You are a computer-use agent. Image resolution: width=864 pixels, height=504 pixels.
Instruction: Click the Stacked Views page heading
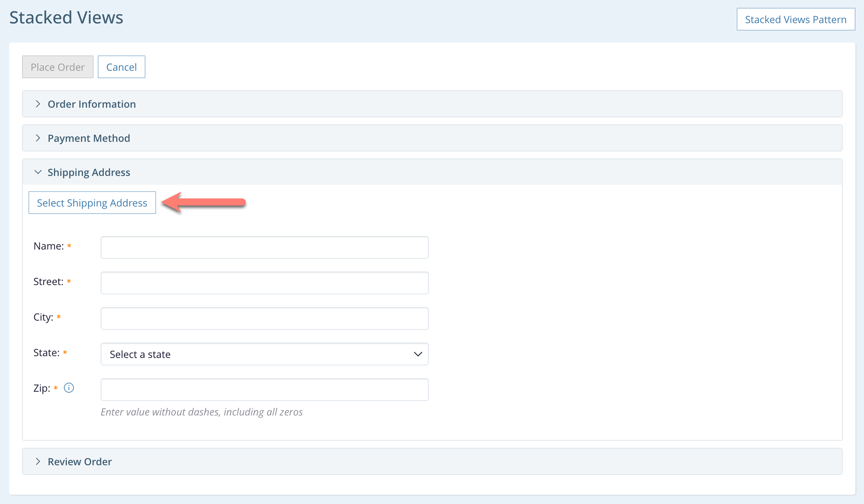coord(66,17)
